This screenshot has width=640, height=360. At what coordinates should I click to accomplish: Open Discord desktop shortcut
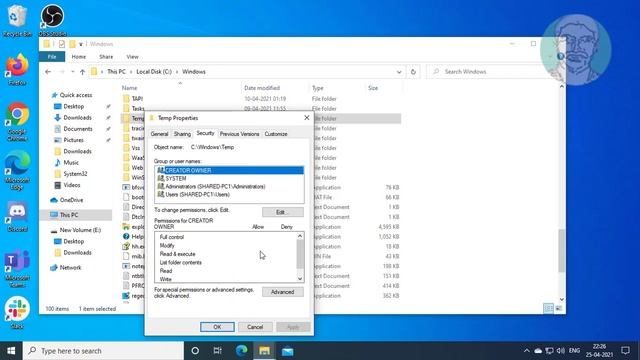(x=17, y=216)
